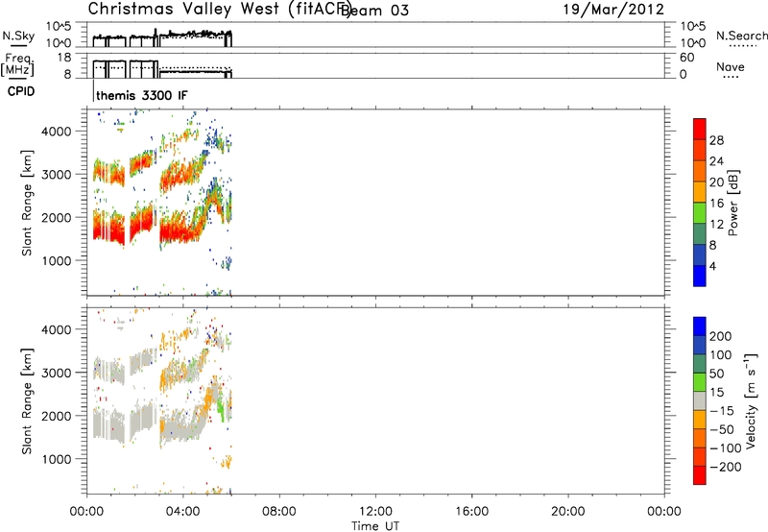Screen dimensions: 768x532
Task: Click the green segment of power colorbar
Action: pos(700,213)
